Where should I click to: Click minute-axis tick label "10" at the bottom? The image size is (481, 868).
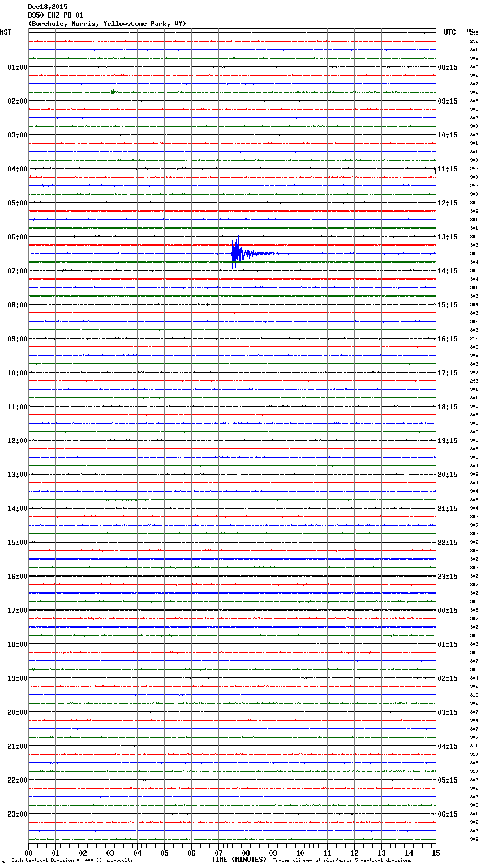[300, 853]
